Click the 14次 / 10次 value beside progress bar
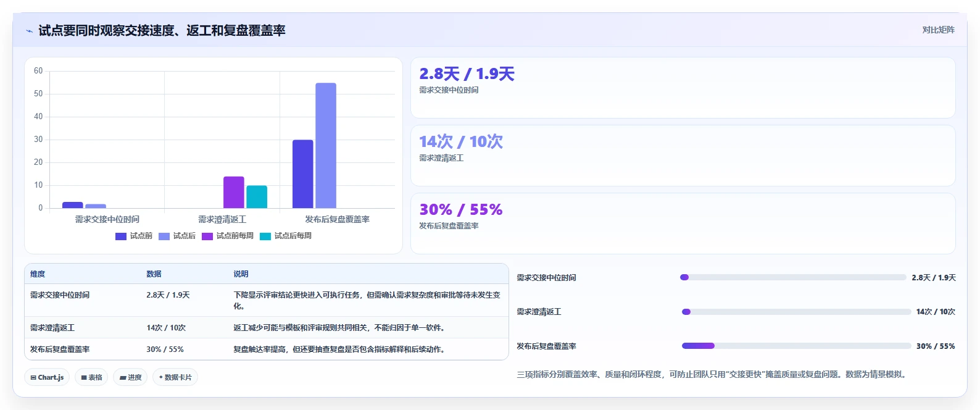The width and height of the screenshot is (980, 410). [x=936, y=312]
